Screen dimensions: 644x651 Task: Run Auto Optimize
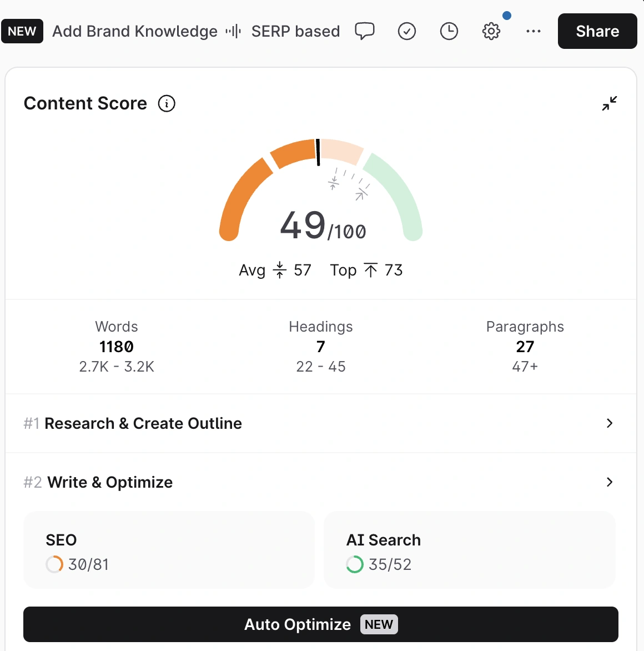tap(320, 624)
